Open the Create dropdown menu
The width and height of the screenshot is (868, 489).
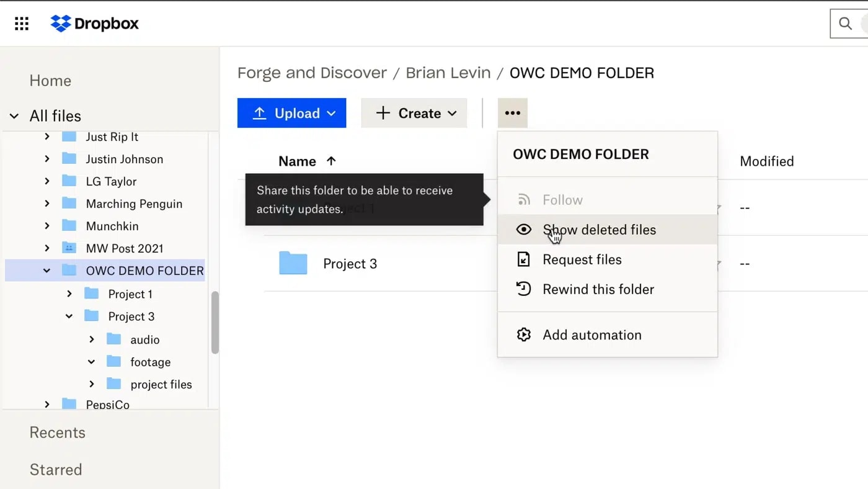pos(414,113)
